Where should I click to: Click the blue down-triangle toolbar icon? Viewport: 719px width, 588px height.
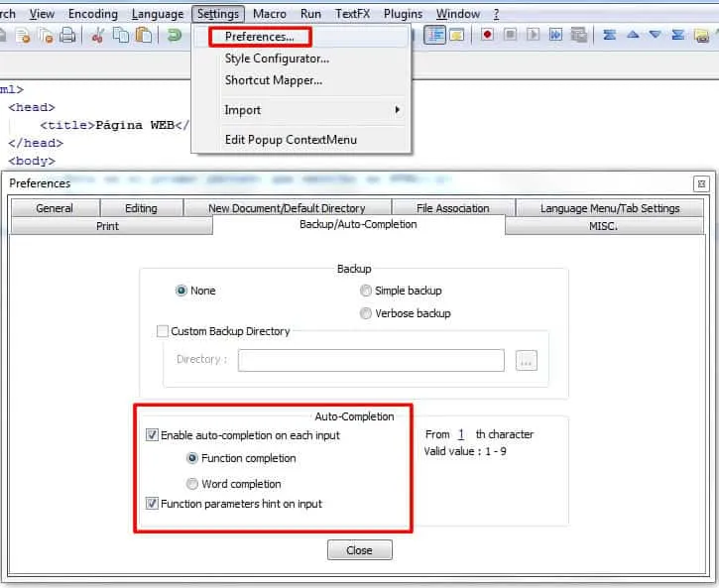pos(656,35)
